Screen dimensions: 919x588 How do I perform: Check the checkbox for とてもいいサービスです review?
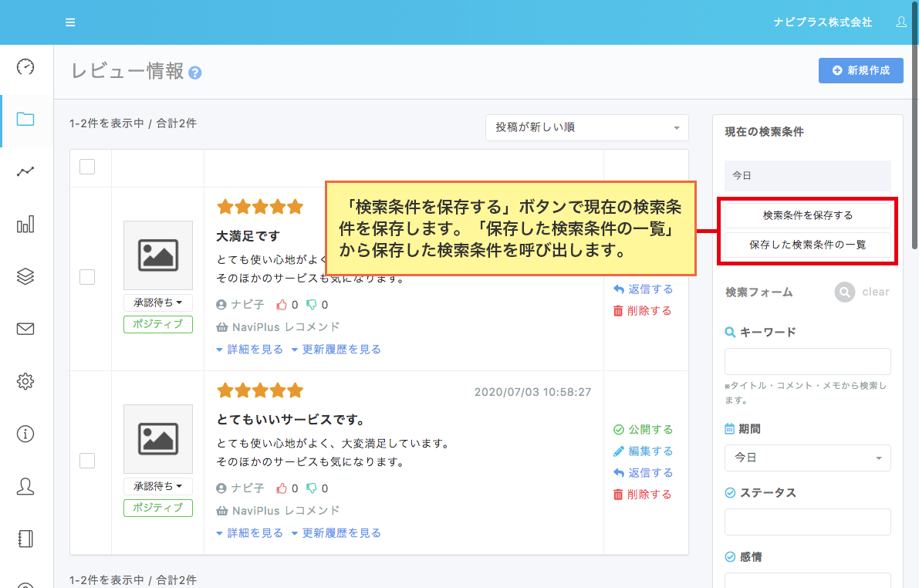pos(87,460)
